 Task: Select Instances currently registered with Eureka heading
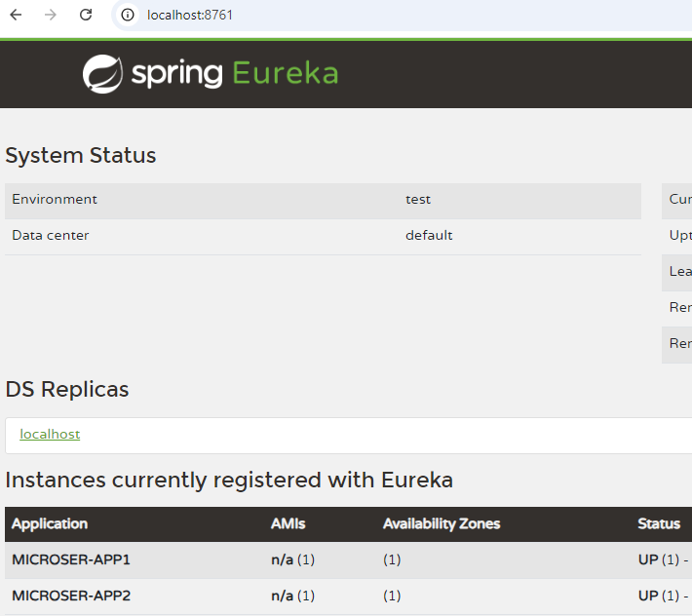pyautogui.click(x=229, y=481)
